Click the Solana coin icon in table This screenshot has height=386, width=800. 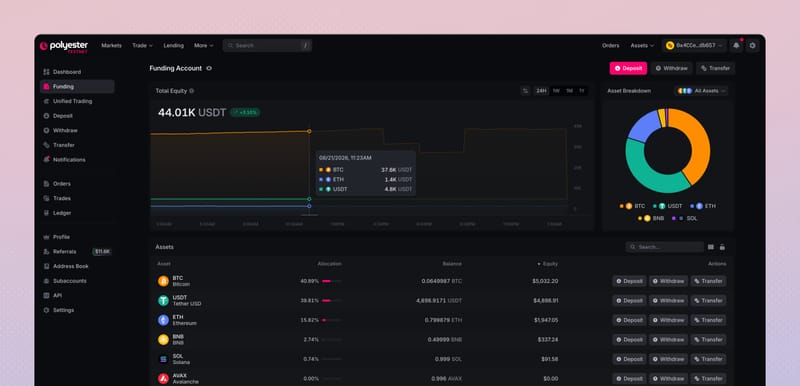[163, 359]
